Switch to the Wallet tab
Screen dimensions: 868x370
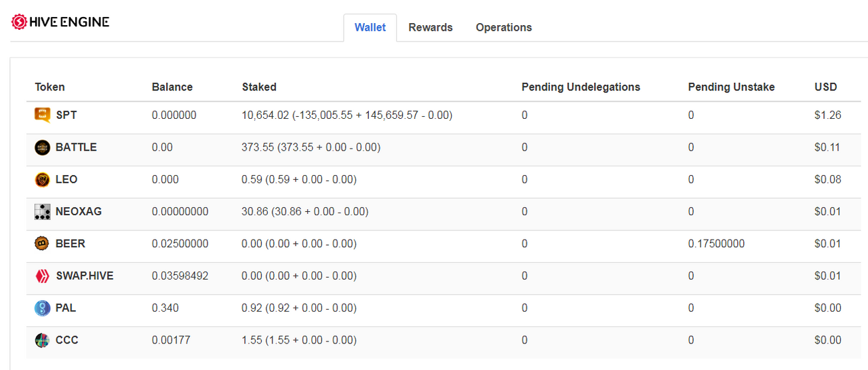[370, 27]
